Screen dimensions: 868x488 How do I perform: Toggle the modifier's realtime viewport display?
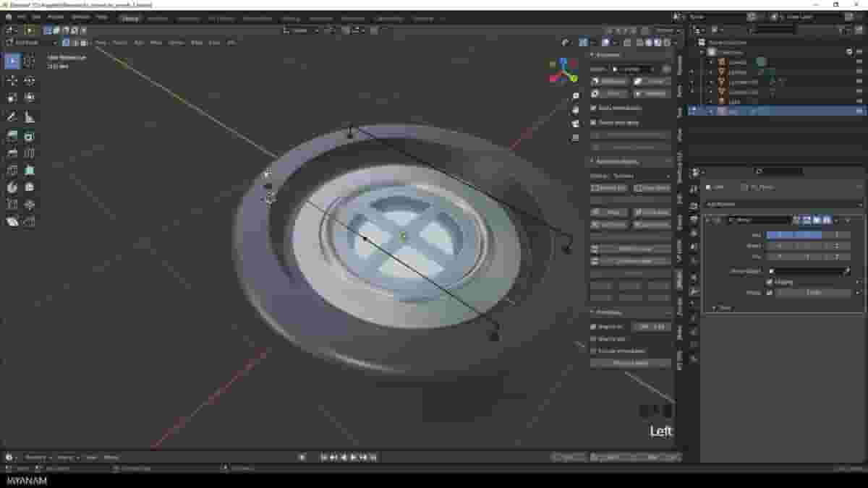pyautogui.click(x=818, y=220)
